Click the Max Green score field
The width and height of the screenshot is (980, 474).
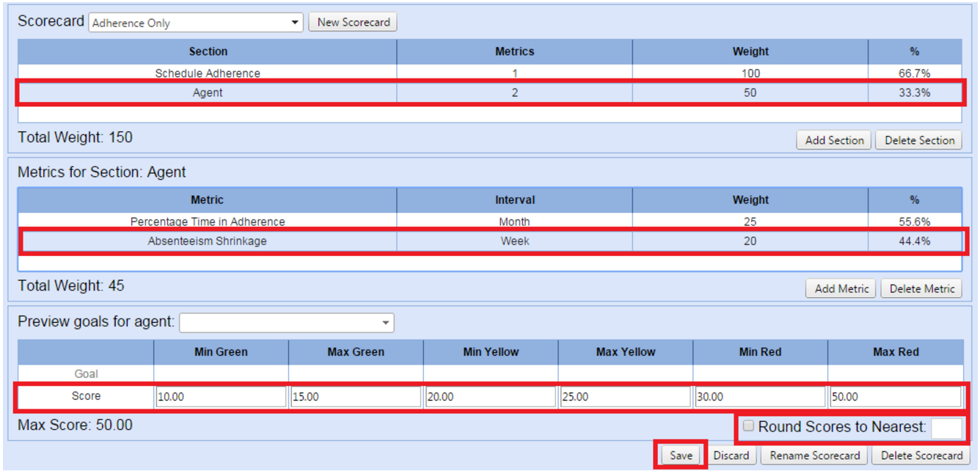pos(356,397)
